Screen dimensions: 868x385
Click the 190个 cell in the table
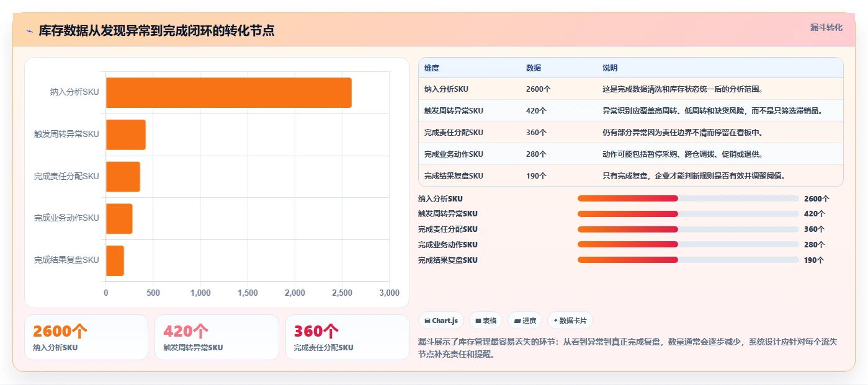(x=536, y=176)
